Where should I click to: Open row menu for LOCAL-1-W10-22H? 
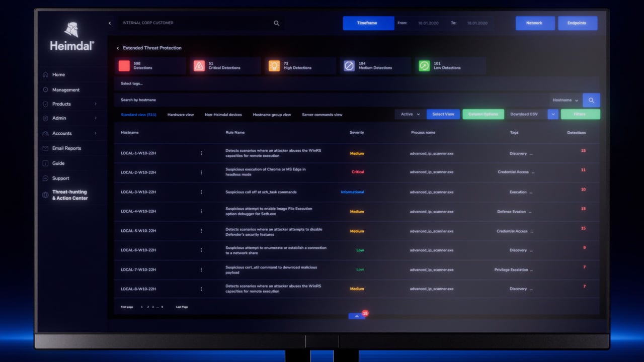pyautogui.click(x=201, y=153)
